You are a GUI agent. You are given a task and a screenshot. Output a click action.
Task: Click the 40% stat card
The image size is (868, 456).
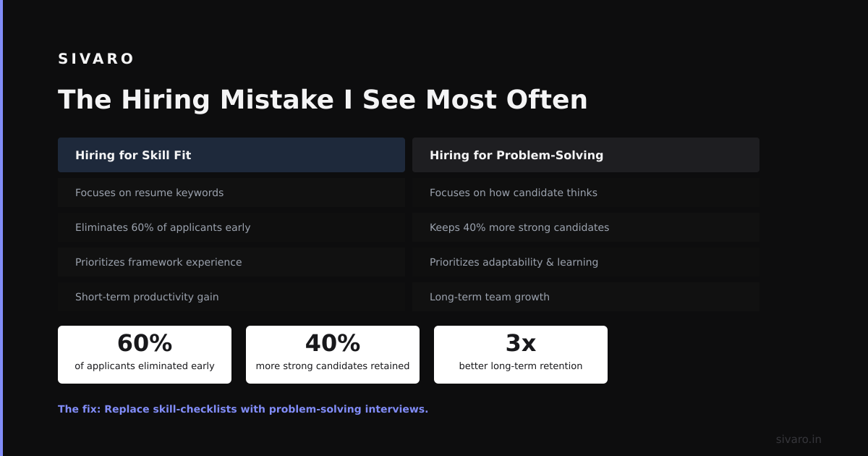click(333, 355)
